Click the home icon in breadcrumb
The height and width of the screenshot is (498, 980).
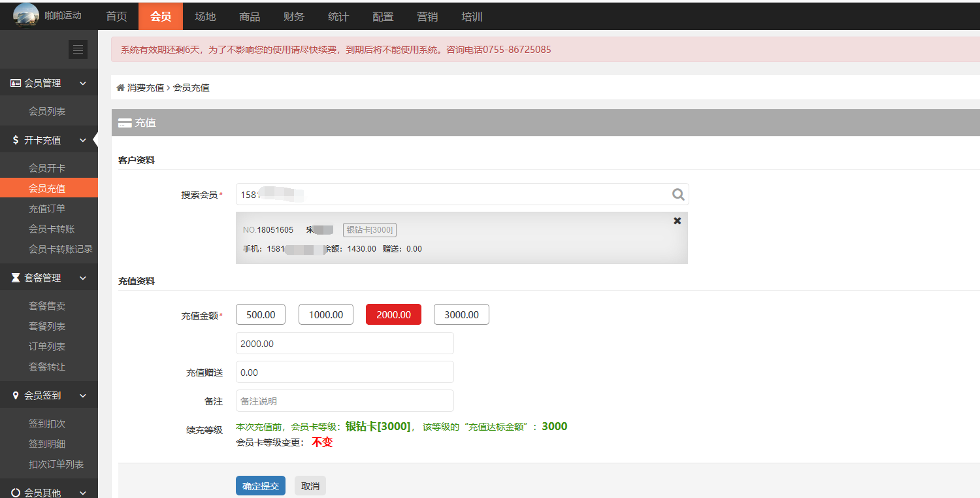pos(120,87)
